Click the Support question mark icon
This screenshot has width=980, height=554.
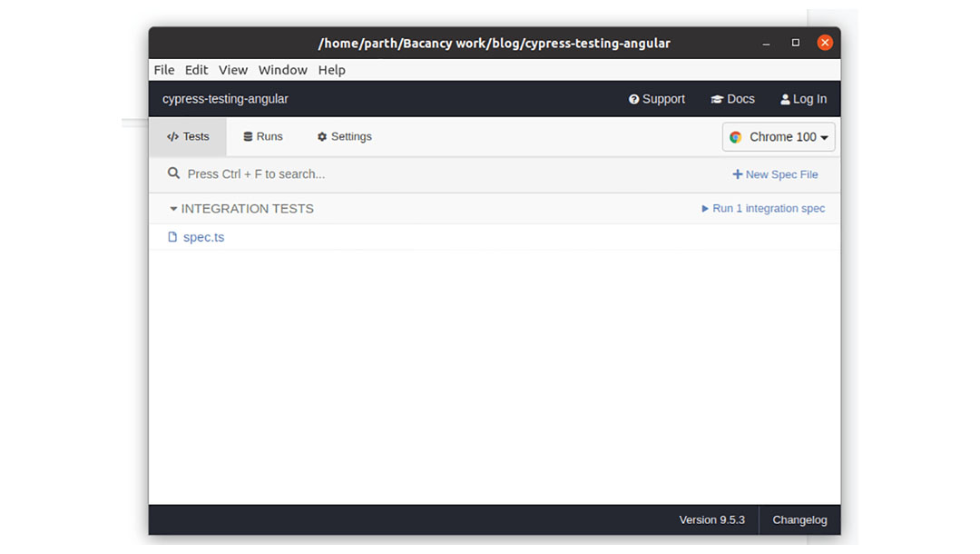tap(633, 99)
